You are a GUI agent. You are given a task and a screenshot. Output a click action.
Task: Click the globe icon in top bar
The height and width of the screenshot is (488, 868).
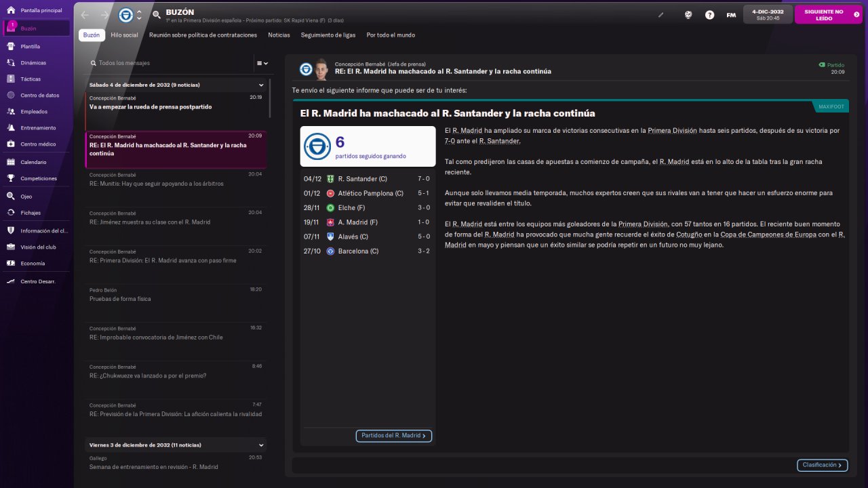688,14
